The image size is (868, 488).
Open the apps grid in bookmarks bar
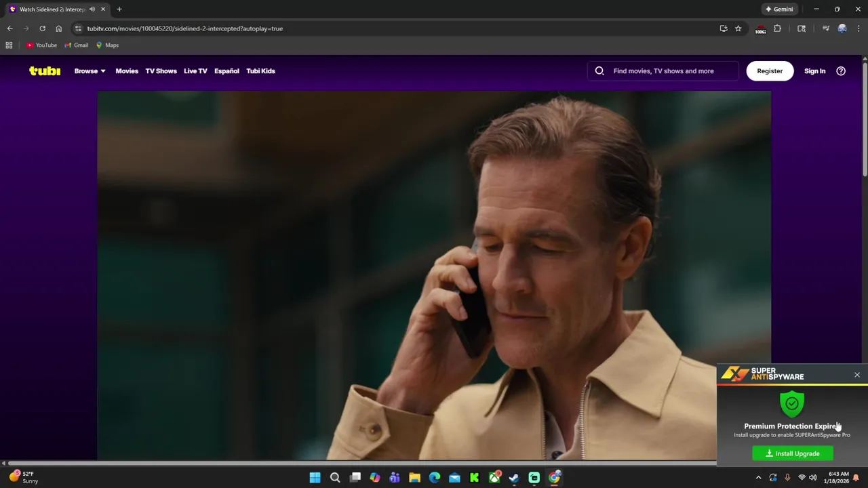click(x=9, y=45)
